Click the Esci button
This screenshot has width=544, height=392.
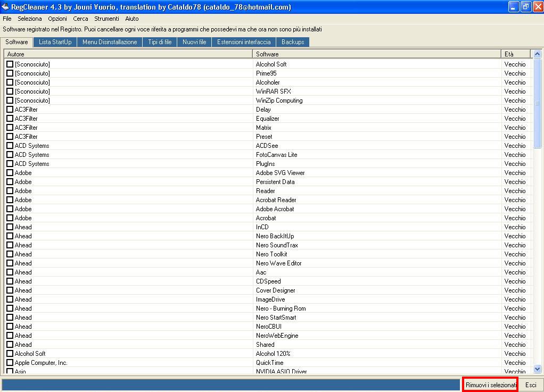[531, 385]
